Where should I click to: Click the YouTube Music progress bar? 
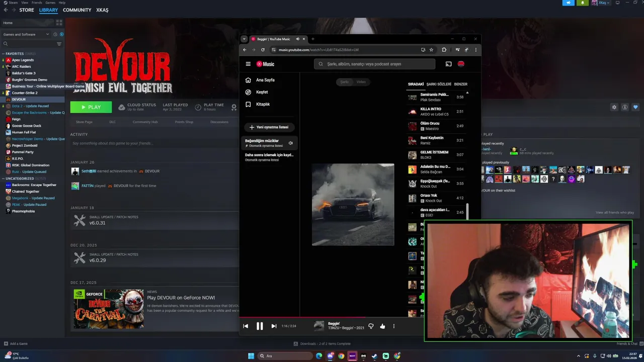[331, 317]
